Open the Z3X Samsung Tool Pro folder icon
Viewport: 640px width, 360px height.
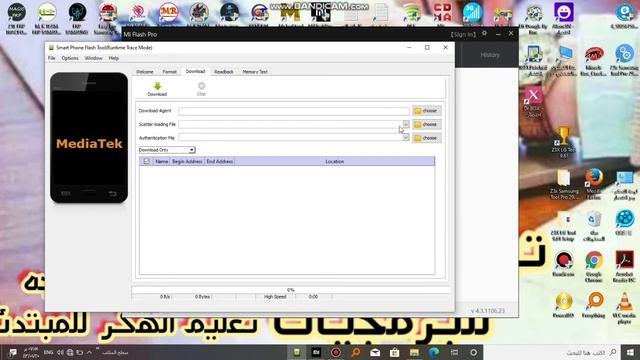pyautogui.click(x=564, y=184)
